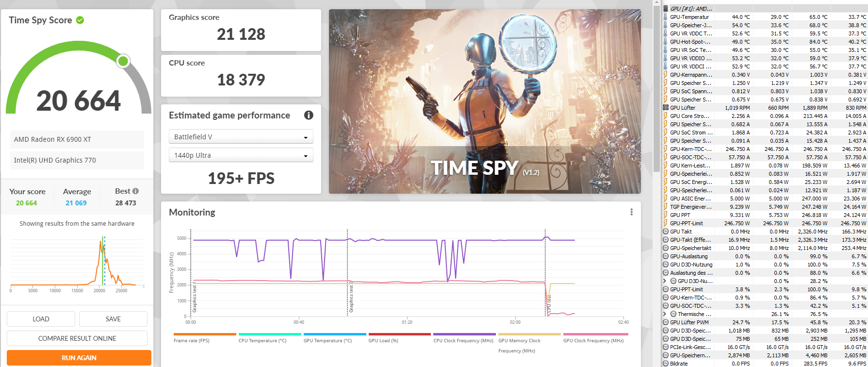This screenshot has height=367, width=868.
Task: Click the CPU Temperature legend swatch
Action: point(270,334)
